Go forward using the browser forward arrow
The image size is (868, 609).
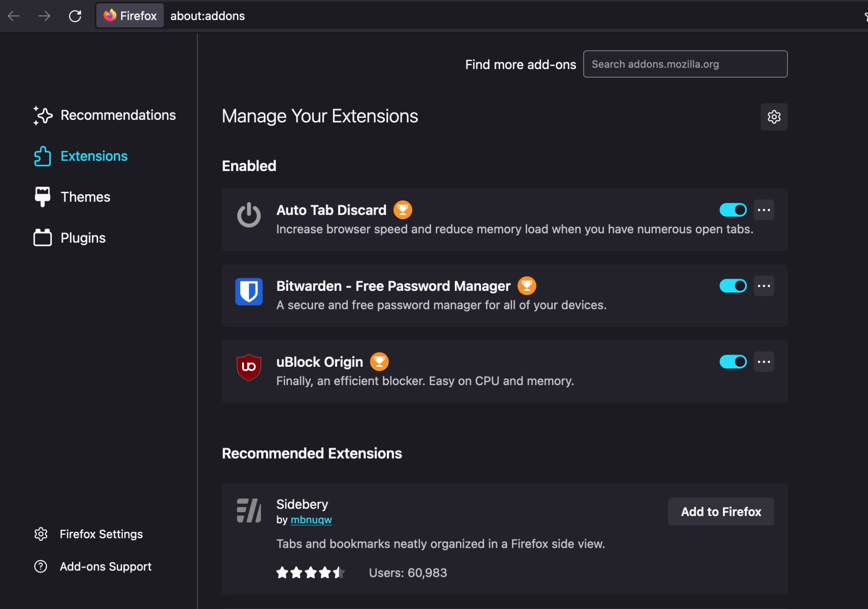coord(44,16)
